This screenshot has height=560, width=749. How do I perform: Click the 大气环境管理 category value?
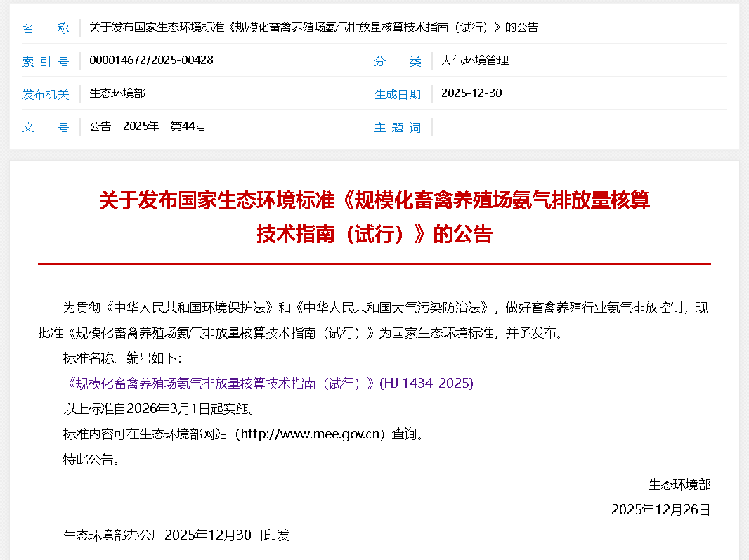(x=474, y=60)
